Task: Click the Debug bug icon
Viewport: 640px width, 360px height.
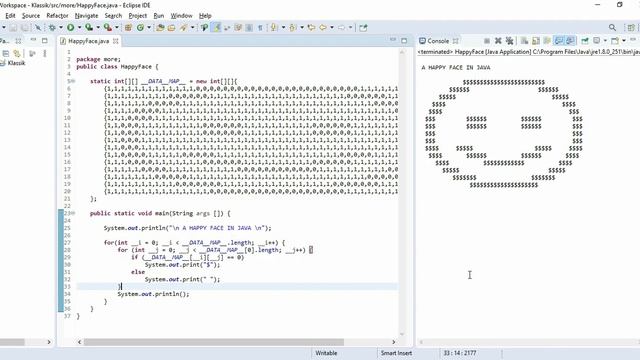Action: [52, 27]
